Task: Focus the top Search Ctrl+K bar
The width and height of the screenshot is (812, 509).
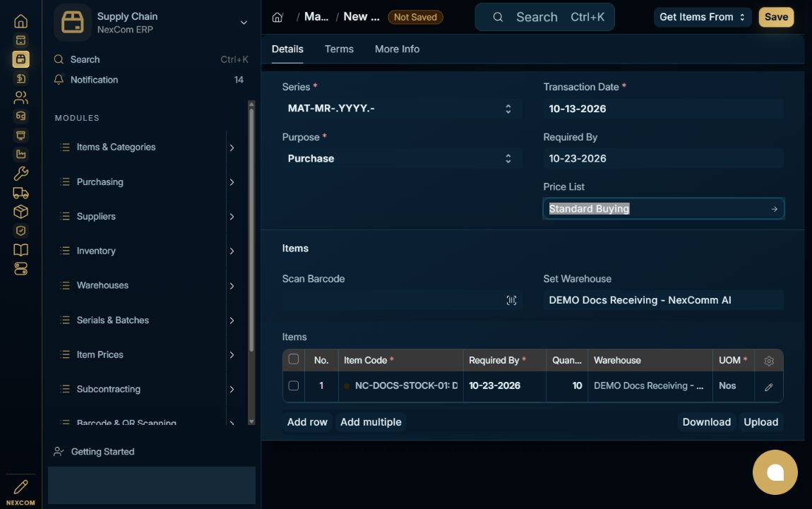Action: pos(545,17)
